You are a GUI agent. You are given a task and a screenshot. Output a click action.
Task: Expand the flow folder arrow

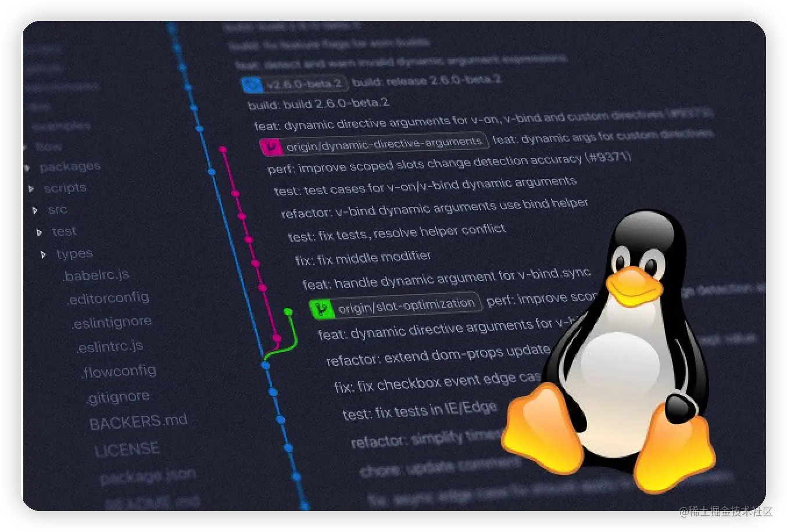[24, 148]
